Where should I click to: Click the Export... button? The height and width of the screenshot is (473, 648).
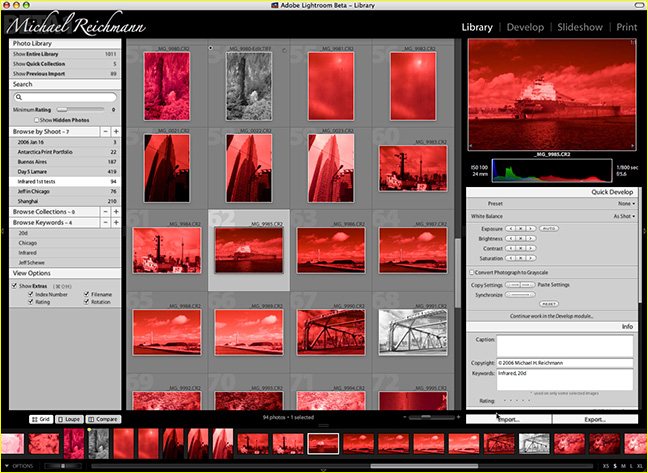pos(595,419)
